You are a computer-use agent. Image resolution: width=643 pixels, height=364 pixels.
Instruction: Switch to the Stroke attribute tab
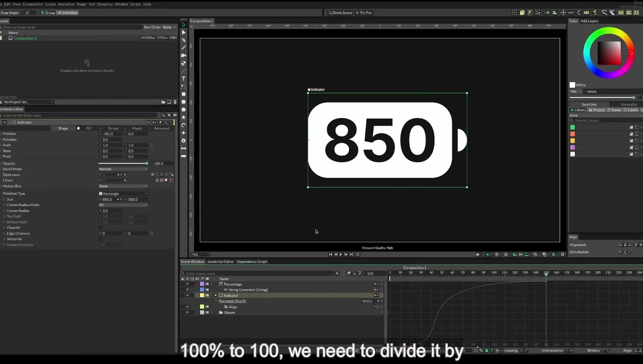point(113,128)
